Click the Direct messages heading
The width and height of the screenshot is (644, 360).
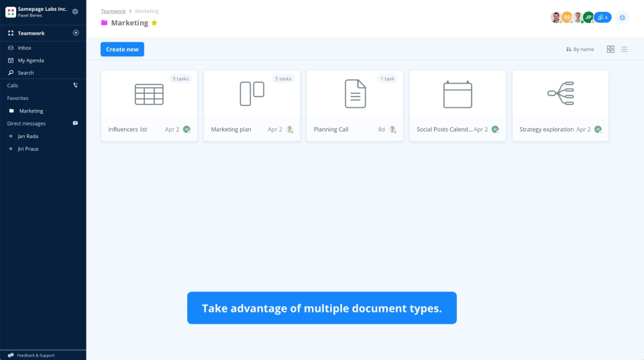coord(26,123)
